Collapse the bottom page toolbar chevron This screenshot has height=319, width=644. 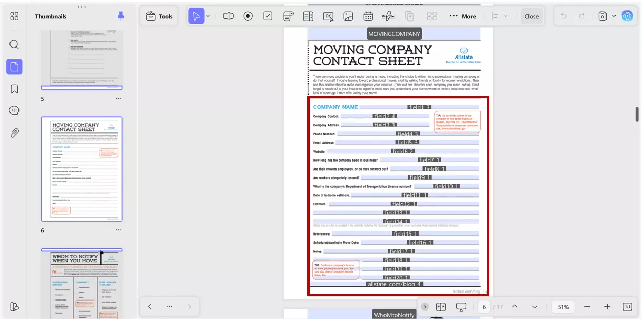coord(425,307)
